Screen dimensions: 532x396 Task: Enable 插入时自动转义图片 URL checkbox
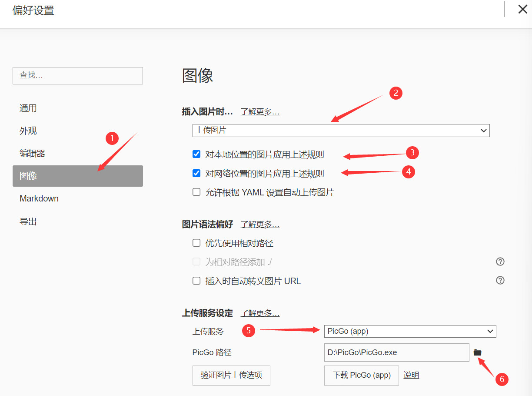coord(196,281)
